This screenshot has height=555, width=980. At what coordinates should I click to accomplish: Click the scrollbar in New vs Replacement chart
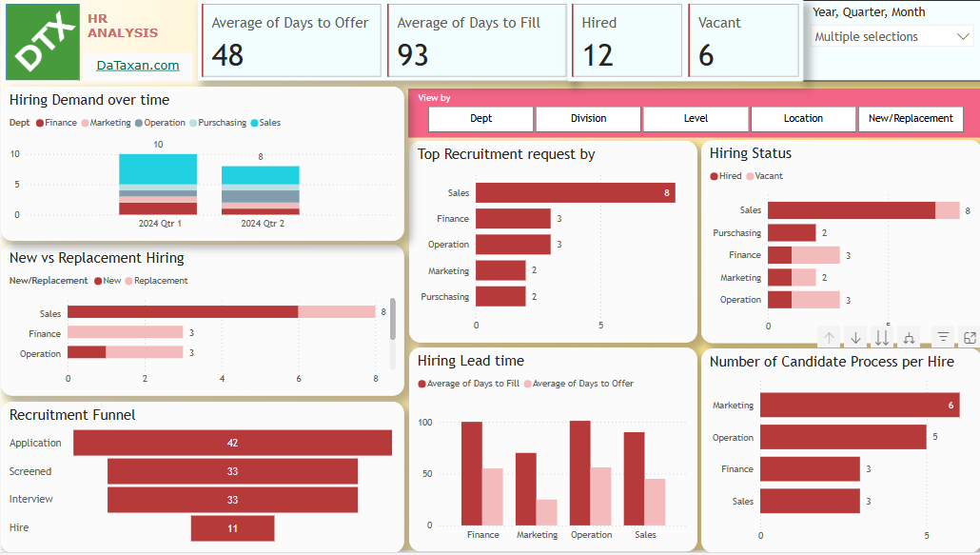[x=393, y=319]
